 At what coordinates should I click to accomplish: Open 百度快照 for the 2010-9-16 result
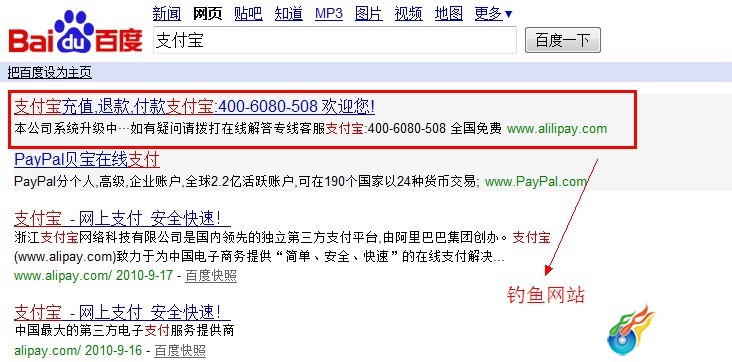tap(180, 350)
